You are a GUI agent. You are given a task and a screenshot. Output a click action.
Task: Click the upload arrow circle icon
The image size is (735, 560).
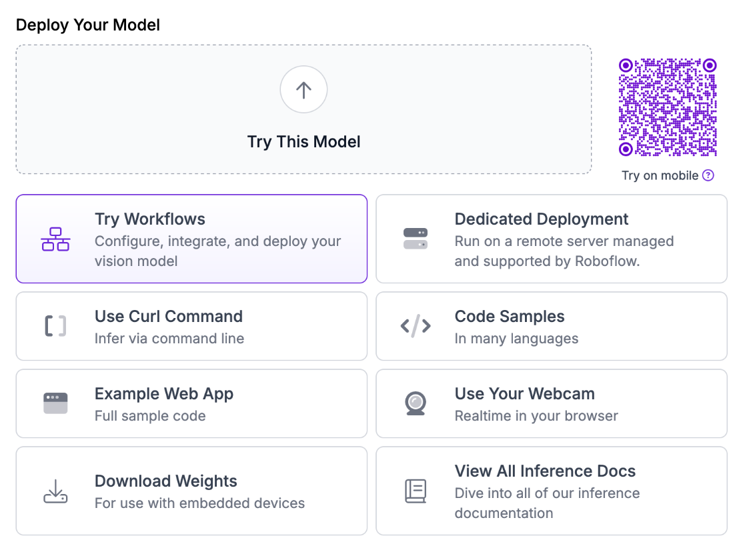coord(303,90)
